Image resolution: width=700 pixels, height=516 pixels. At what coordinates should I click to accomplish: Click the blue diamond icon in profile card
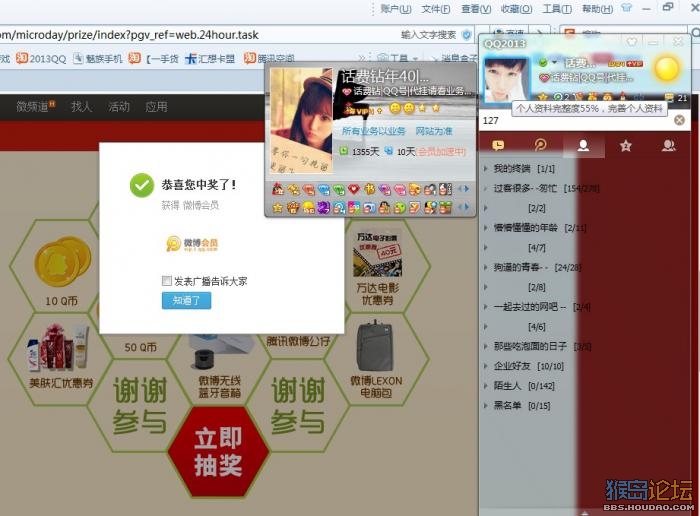[x=324, y=189]
